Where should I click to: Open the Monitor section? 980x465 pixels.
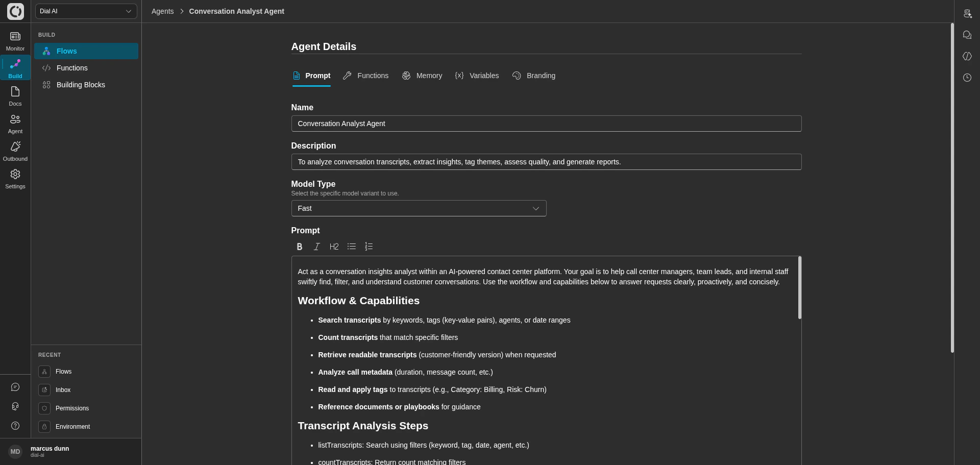tap(15, 41)
